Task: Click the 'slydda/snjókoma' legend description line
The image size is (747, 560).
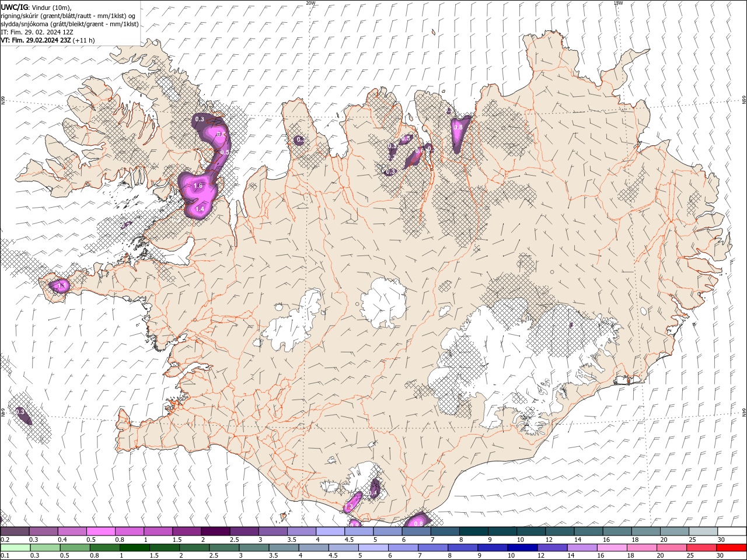Action: click(69, 24)
